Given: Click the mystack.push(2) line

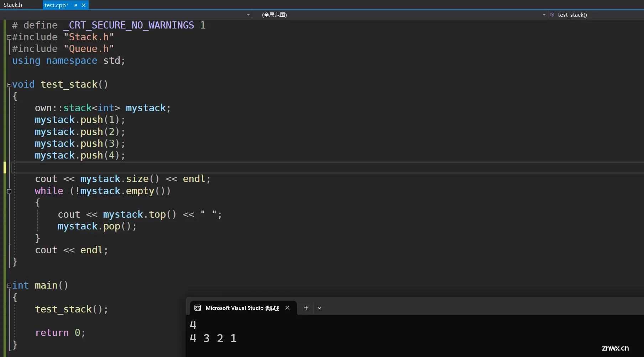Looking at the screenshot, I should [80, 132].
